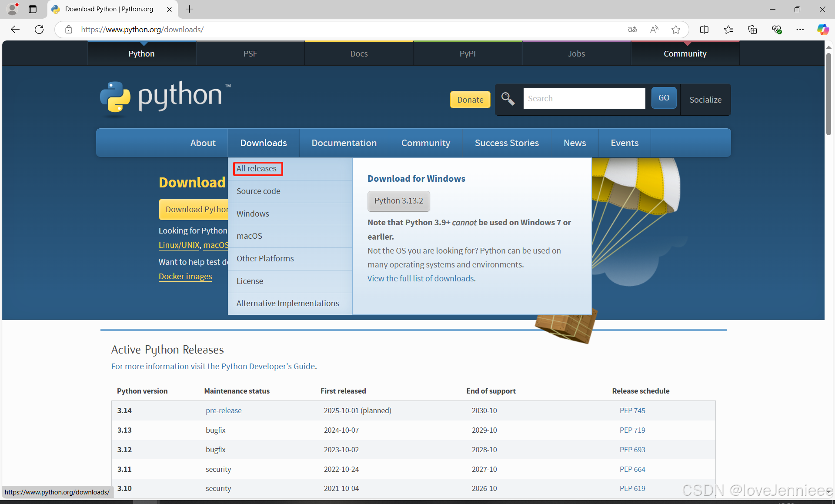Choose Source code from dropdown menu
The width and height of the screenshot is (835, 504).
[258, 191]
